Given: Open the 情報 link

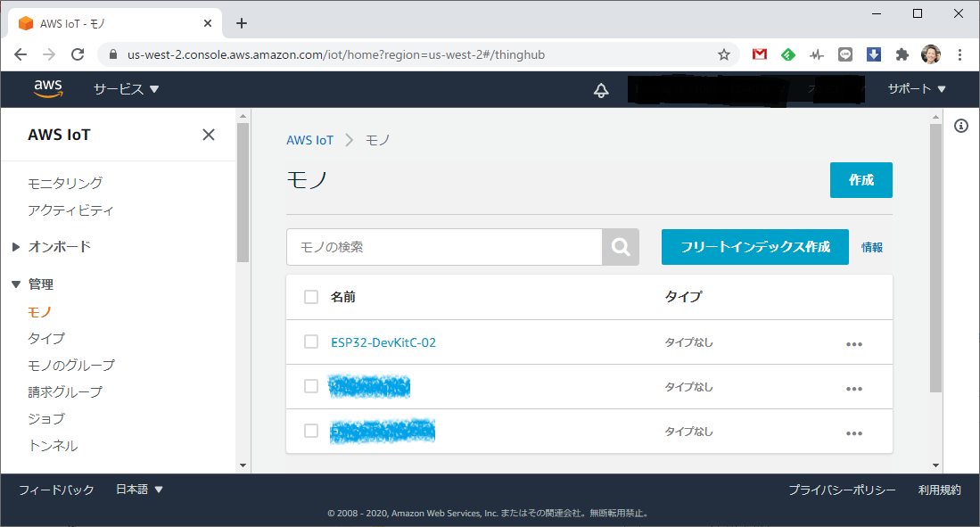Looking at the screenshot, I should tap(872, 248).
